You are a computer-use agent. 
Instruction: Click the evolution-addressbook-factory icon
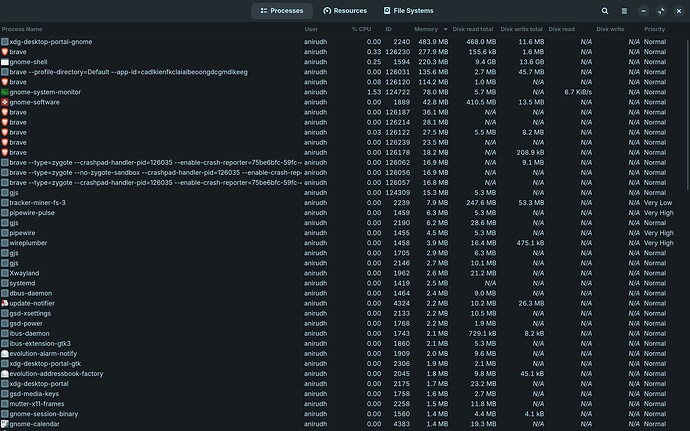coord(5,374)
